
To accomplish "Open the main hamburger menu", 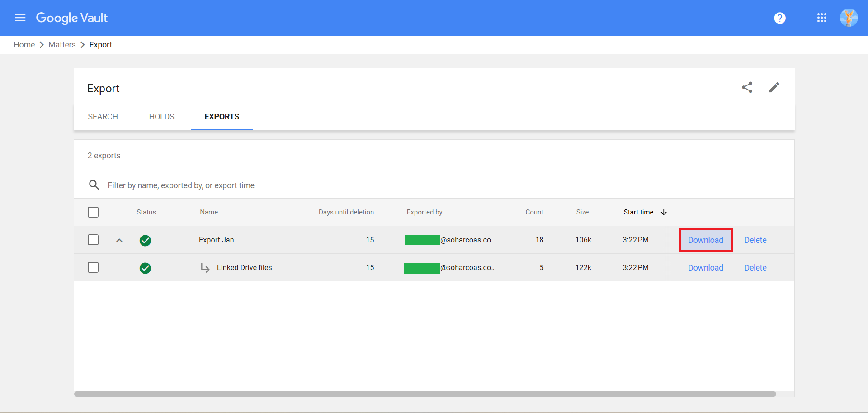I will (20, 18).
